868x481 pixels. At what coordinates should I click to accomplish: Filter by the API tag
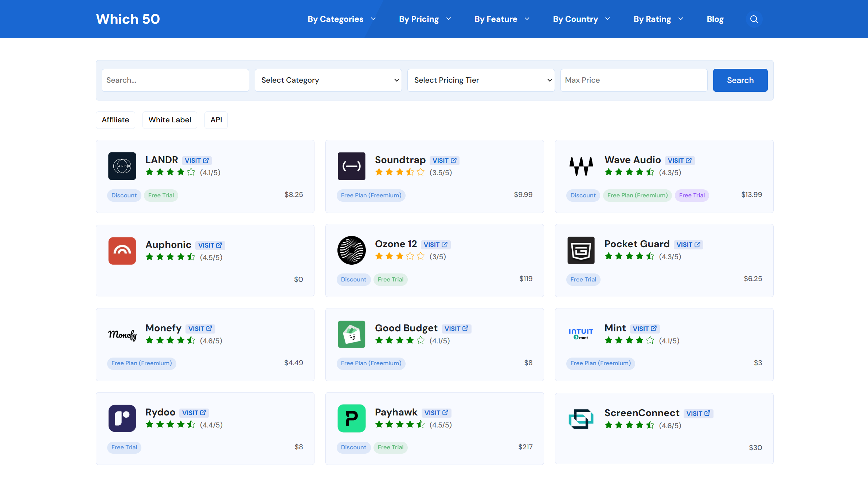(x=216, y=120)
